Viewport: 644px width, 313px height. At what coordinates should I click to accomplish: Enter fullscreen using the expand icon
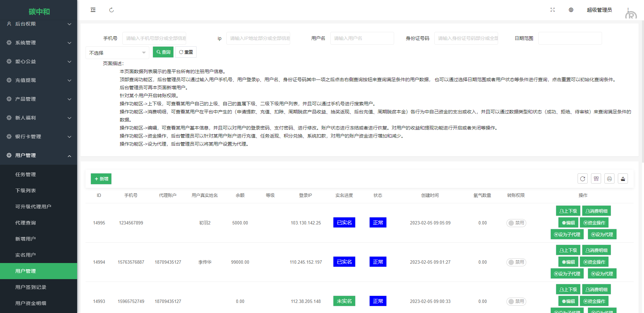[552, 10]
